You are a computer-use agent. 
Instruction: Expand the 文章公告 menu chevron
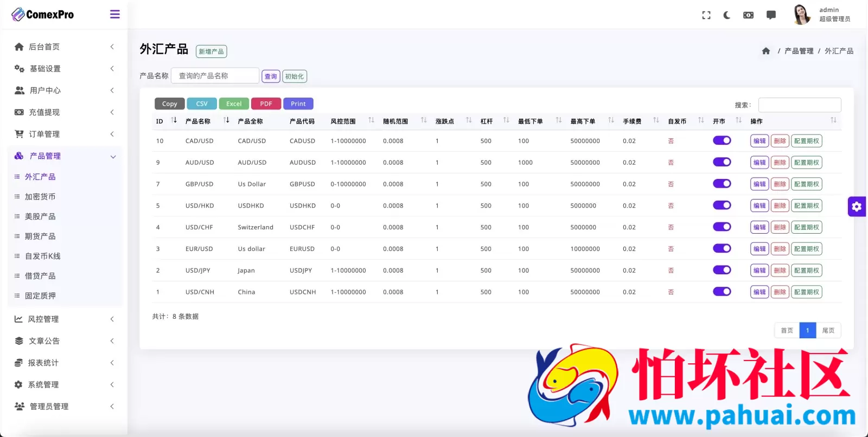coord(112,341)
